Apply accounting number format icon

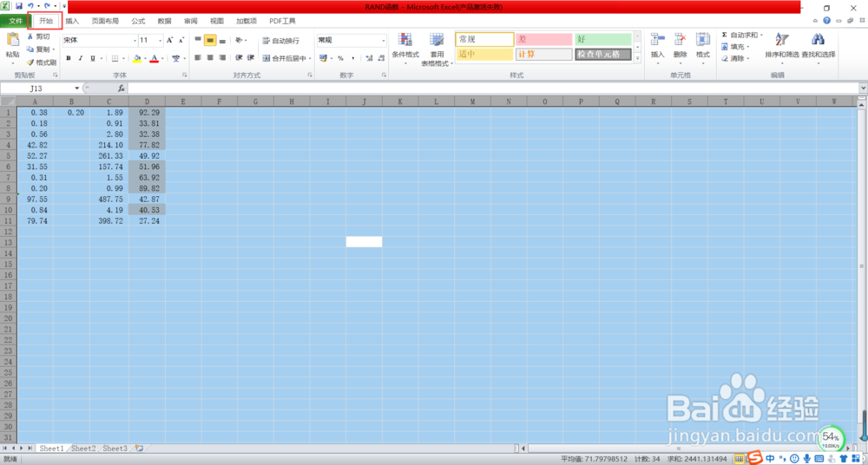(323, 58)
